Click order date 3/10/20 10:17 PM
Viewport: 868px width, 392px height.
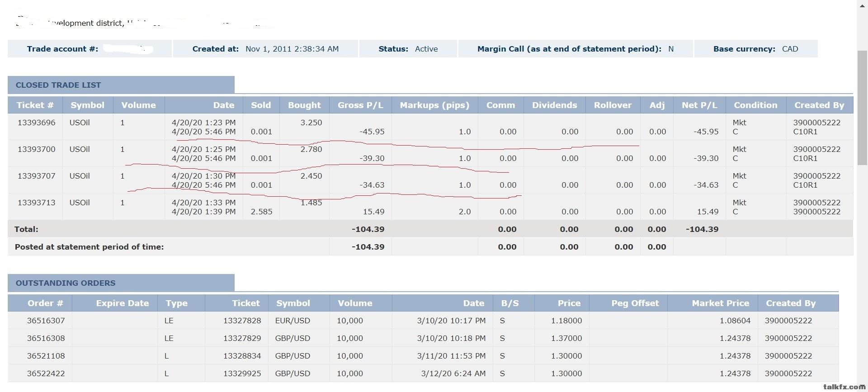click(x=451, y=321)
